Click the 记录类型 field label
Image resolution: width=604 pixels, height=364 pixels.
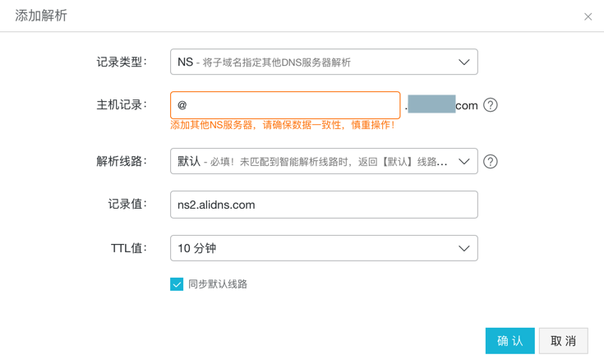coord(122,62)
